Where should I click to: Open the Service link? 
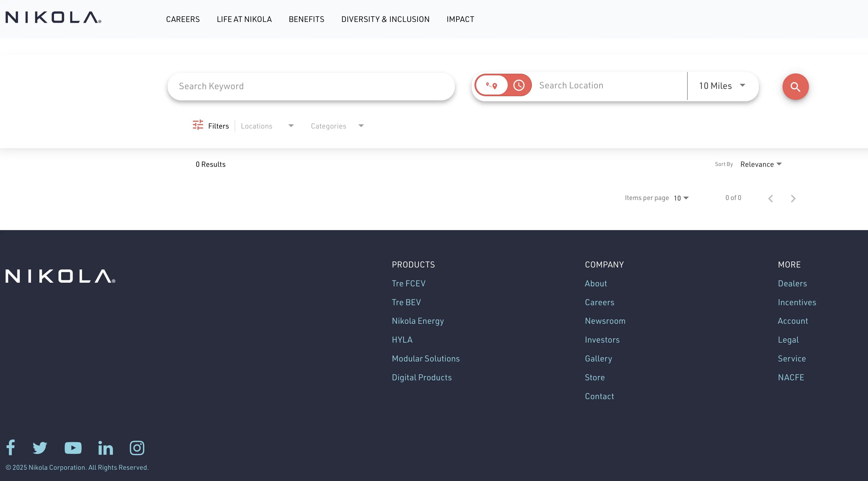(792, 359)
